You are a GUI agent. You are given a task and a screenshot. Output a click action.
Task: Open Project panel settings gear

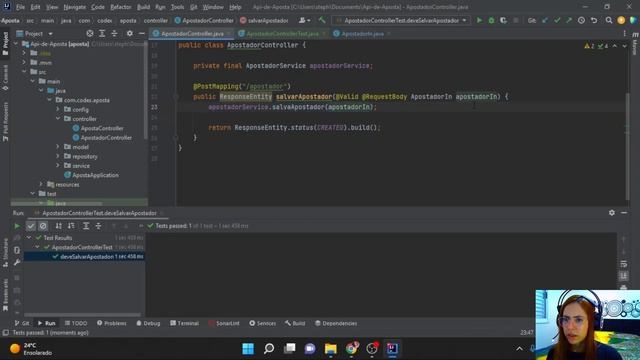[x=129, y=33]
